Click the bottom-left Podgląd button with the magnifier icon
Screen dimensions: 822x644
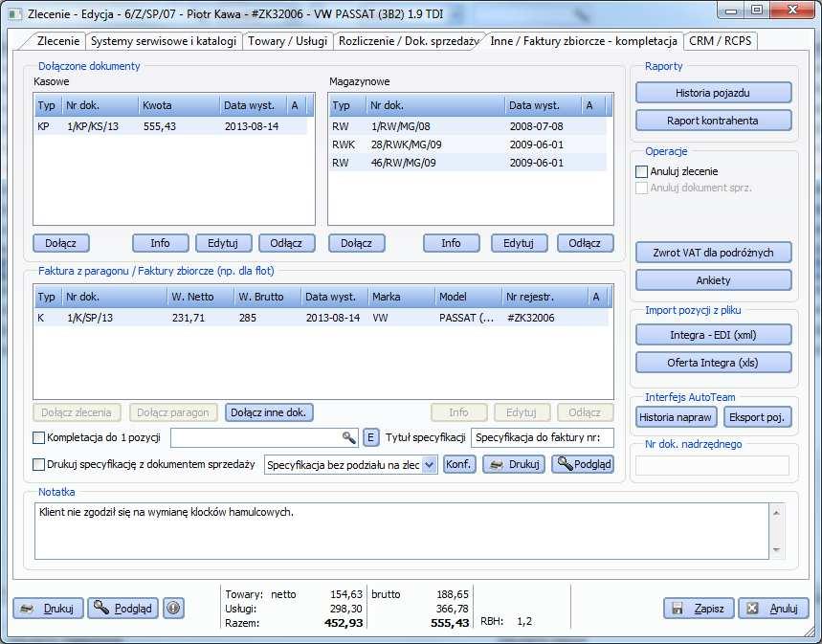click(122, 609)
